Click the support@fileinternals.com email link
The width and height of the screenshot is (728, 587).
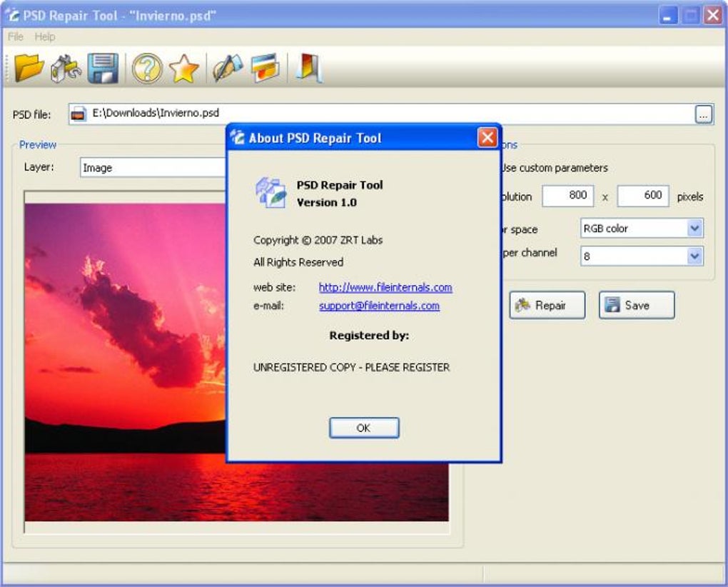pyautogui.click(x=379, y=306)
